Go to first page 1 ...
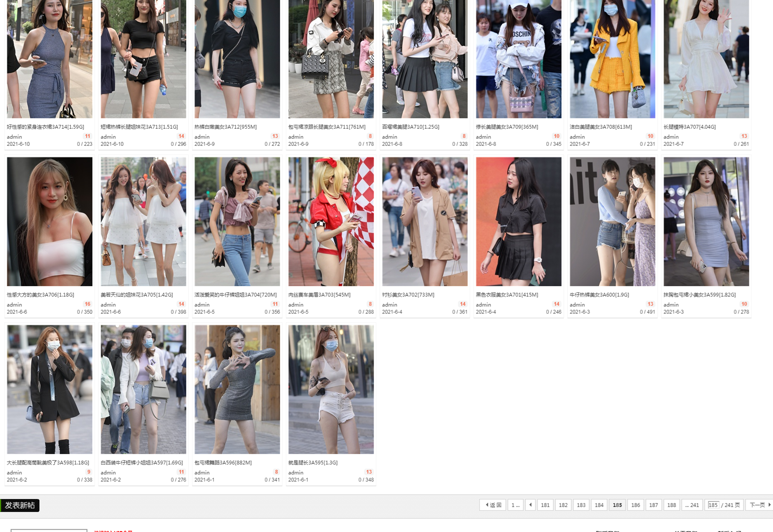The height and width of the screenshot is (532, 773). (x=515, y=505)
